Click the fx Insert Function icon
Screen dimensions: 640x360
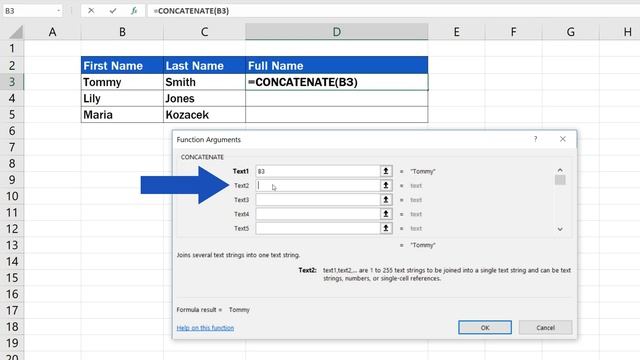(134, 11)
